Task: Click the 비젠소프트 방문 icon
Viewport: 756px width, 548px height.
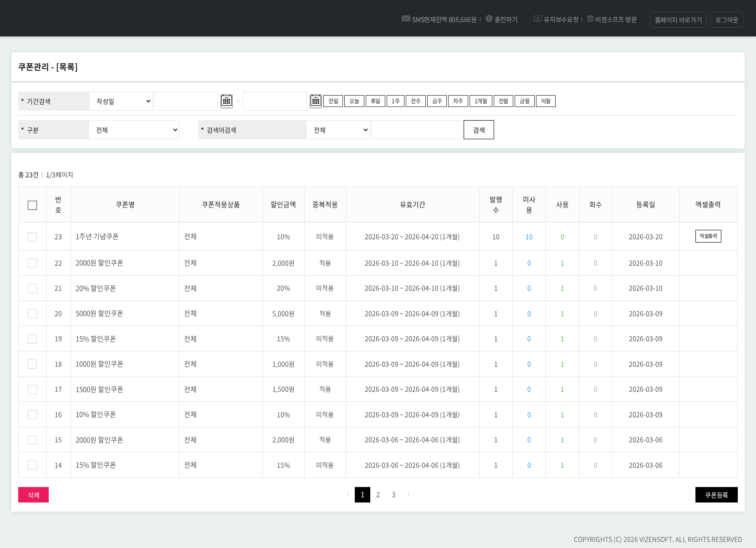Action: pyautogui.click(x=590, y=19)
